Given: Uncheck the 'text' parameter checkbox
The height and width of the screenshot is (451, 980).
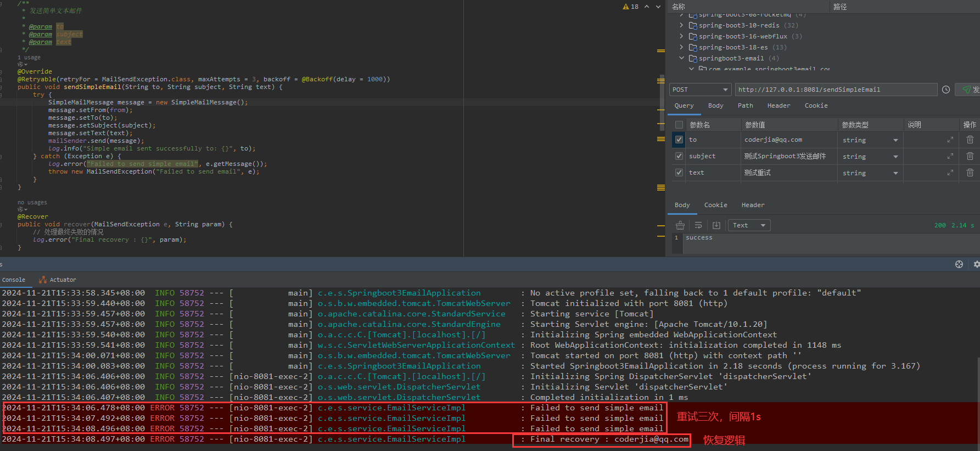Looking at the screenshot, I should 679,172.
